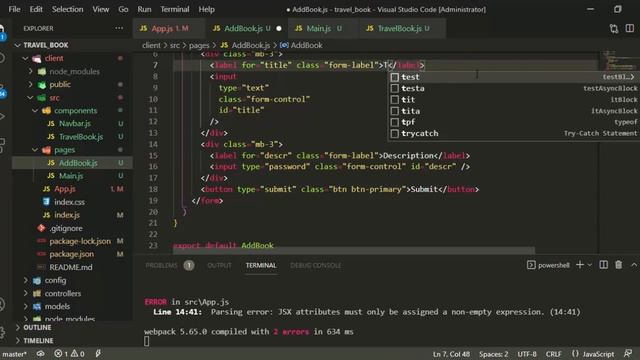Select the test snippet suggestion

pos(514,77)
